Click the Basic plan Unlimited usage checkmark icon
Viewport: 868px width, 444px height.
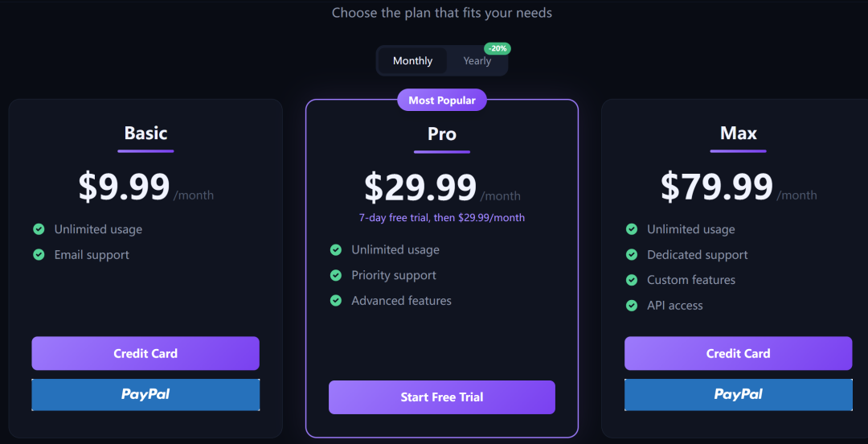pyautogui.click(x=39, y=229)
